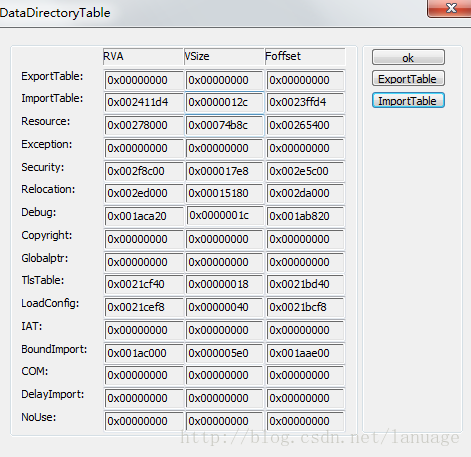This screenshot has width=471, height=457.
Task: Select Relocation RVA field 0x002ed000
Action: pyautogui.click(x=144, y=193)
